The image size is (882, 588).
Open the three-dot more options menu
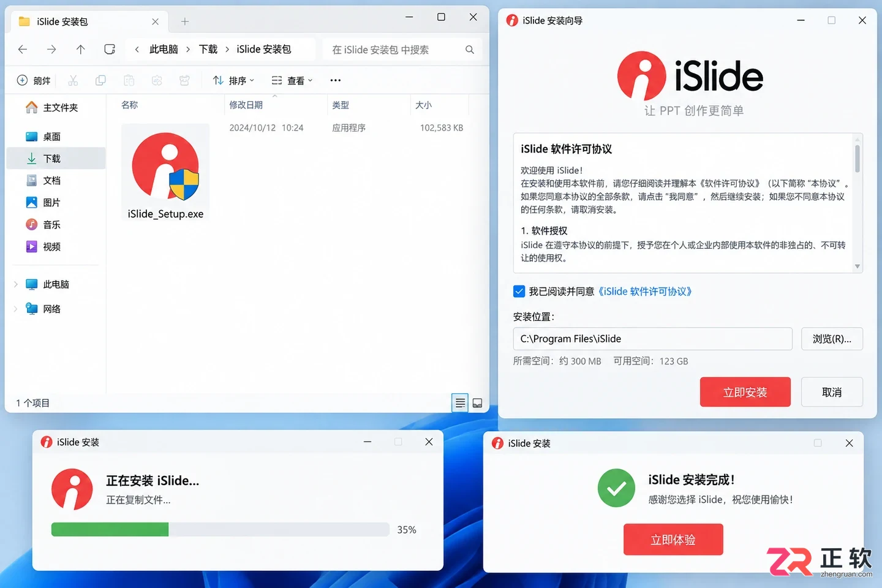pos(335,80)
